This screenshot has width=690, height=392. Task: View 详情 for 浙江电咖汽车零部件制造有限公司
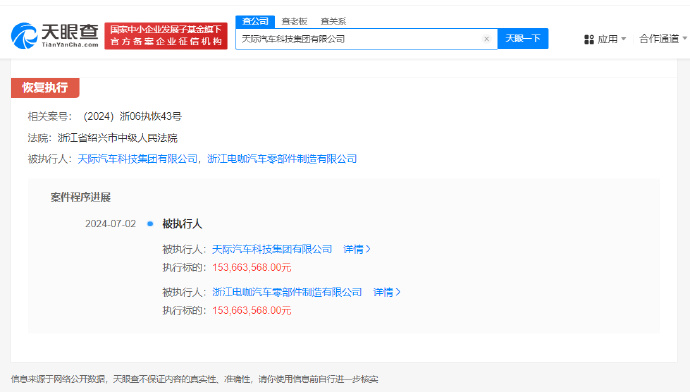pos(387,292)
